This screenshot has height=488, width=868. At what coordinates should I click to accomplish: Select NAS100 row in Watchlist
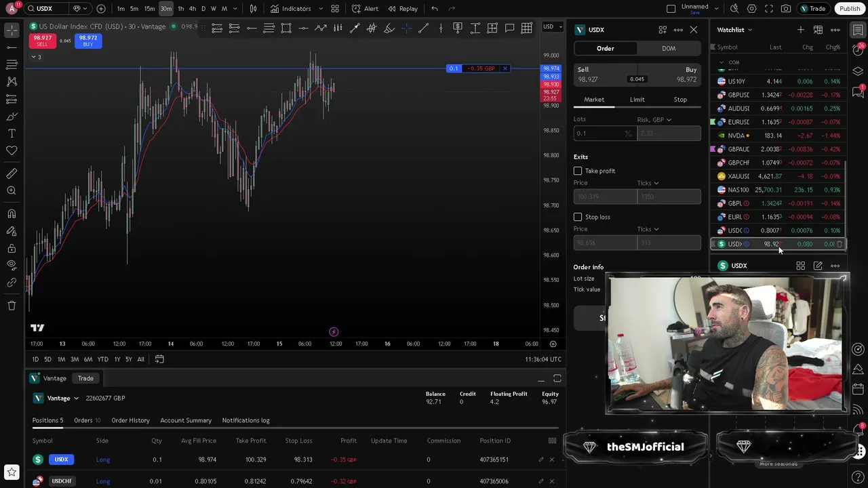coord(778,190)
